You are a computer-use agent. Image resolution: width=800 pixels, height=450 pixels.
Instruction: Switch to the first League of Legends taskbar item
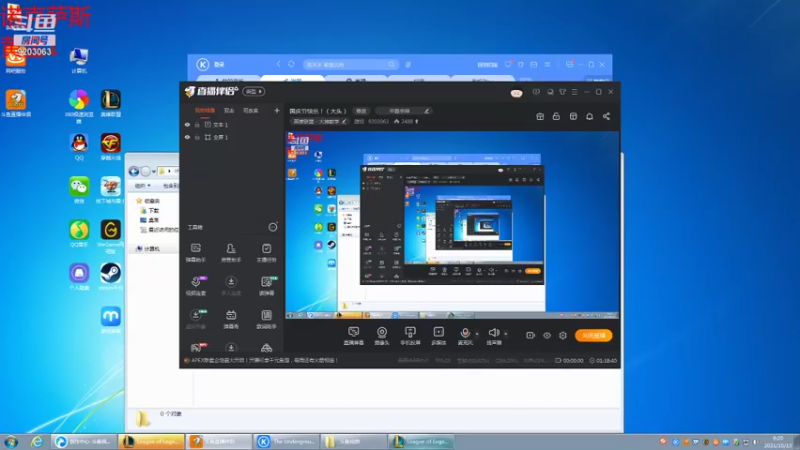point(151,442)
